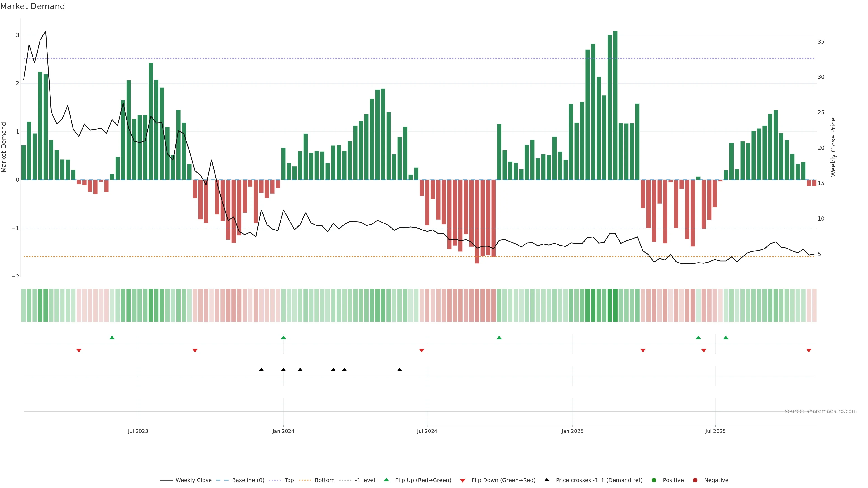Click the Jul 2024 x-axis label
The image size is (868, 488).
pos(427,431)
